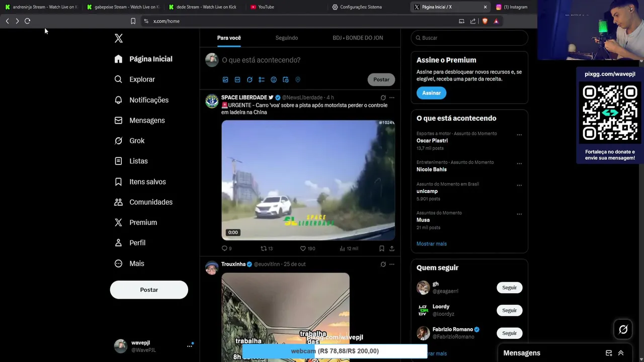Bookmark this page in address bar
644x362 pixels.
(133, 21)
